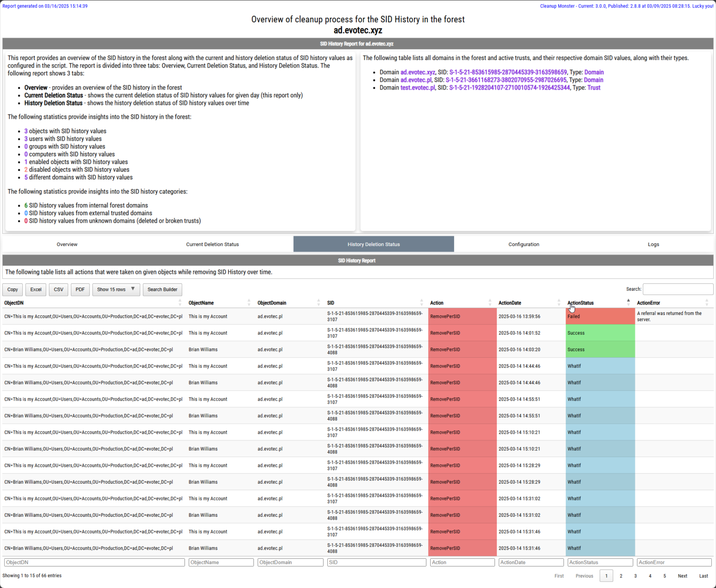
Task: Open the Configuration tab
Action: click(x=523, y=244)
